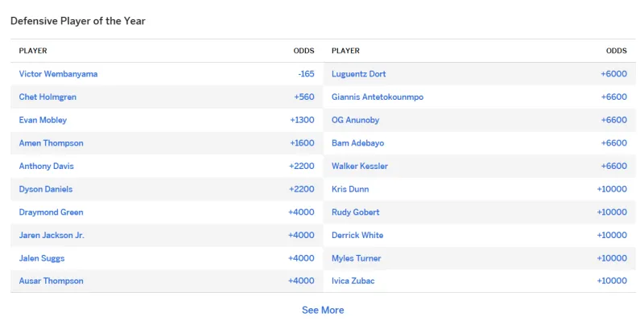Select Evan Mobley from the odds list
This screenshot has height=325, width=644.
pos(43,120)
